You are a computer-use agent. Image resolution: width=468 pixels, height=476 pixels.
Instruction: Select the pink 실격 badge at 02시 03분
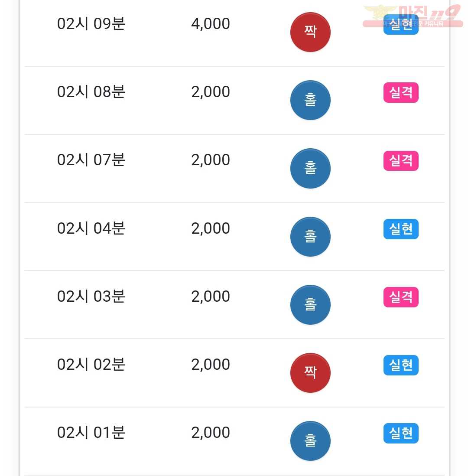401,297
